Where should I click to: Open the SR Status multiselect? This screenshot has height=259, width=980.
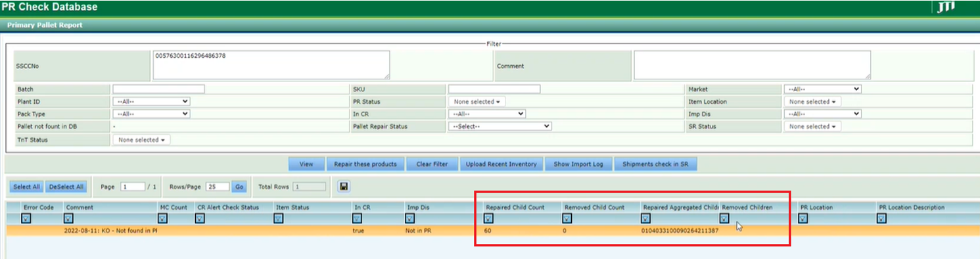point(812,126)
